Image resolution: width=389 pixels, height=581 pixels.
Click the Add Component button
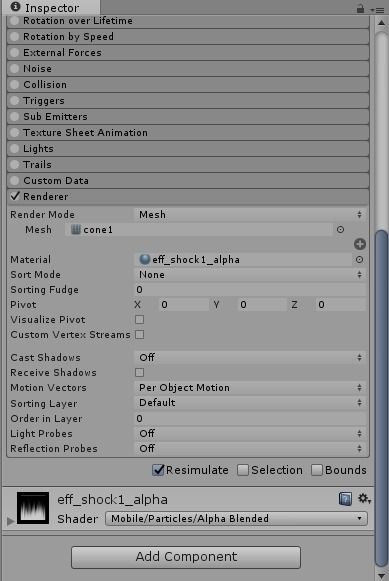click(x=186, y=557)
